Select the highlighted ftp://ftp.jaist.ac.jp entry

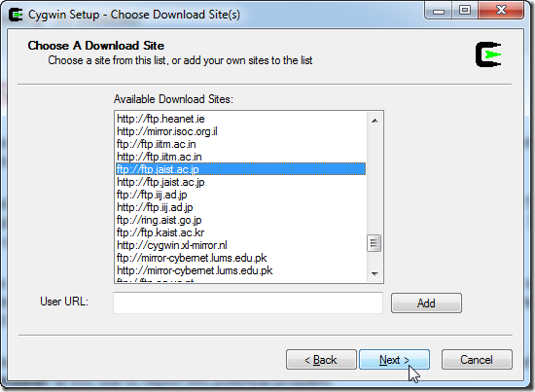240,169
